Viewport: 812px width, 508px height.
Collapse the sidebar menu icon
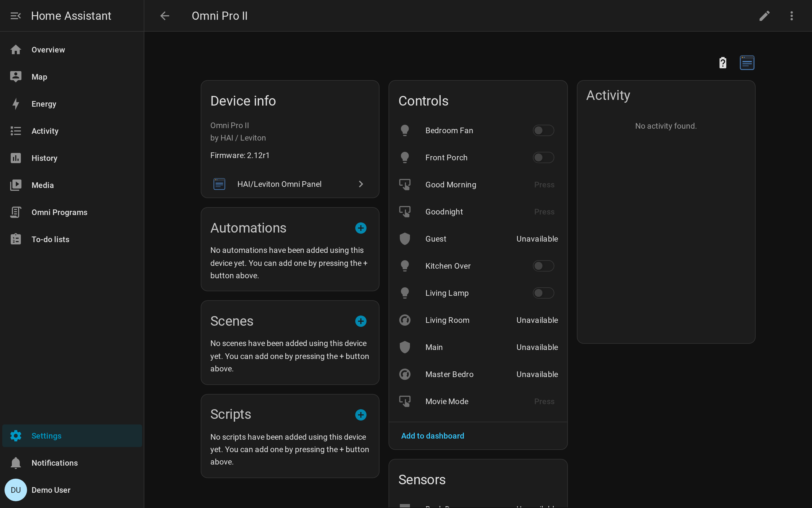pos(16,16)
